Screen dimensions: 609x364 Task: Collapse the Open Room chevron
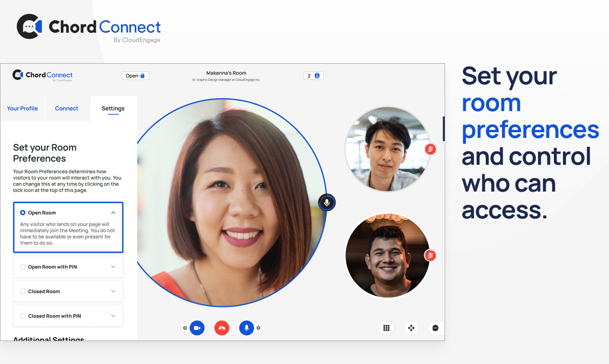point(113,213)
